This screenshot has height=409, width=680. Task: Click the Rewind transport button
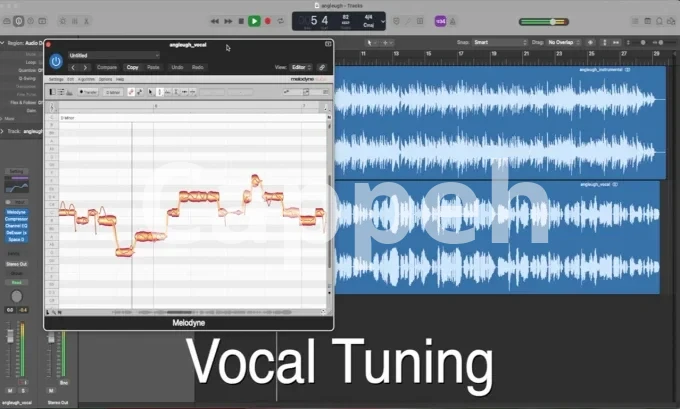(216, 20)
